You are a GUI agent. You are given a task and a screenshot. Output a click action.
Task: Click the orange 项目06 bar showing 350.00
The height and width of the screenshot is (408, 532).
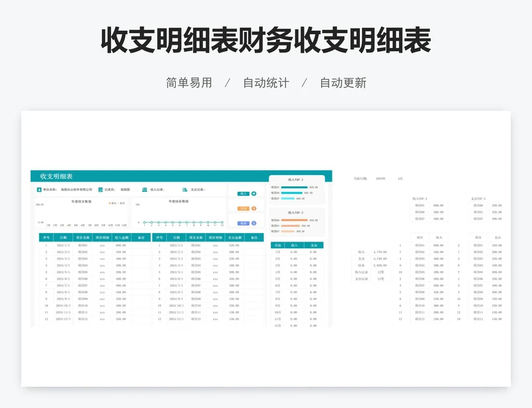294,220
